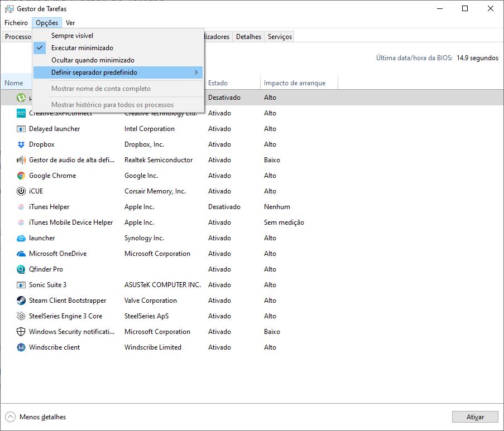Click the Microsoft OneDrive cloud icon

[x=21, y=254]
